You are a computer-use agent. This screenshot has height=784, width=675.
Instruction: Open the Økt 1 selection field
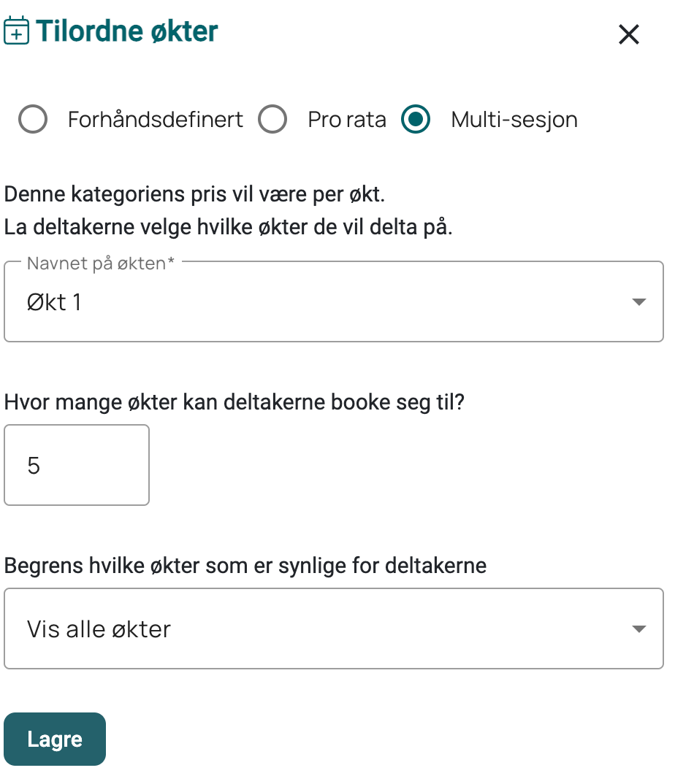(x=334, y=301)
